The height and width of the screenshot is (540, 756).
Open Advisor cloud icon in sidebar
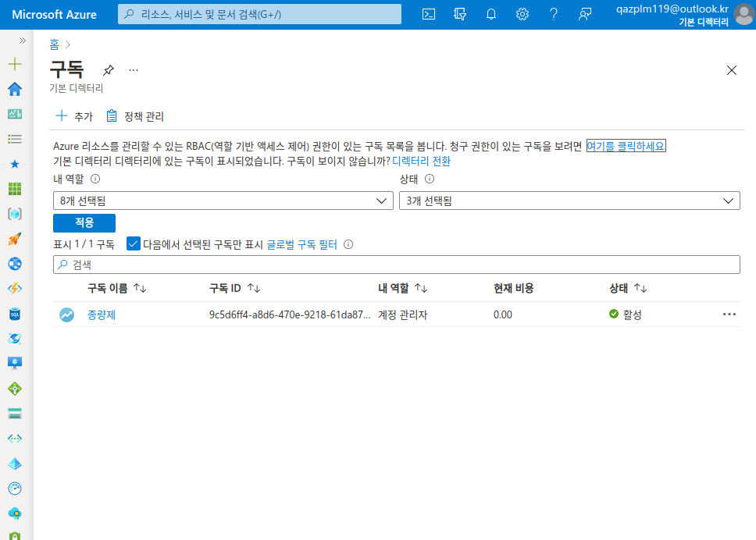15,513
